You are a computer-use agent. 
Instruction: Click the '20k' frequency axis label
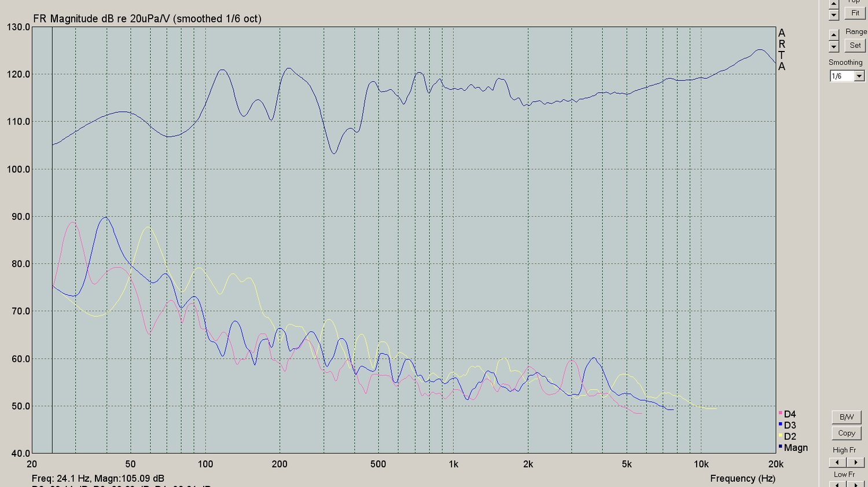pos(776,464)
